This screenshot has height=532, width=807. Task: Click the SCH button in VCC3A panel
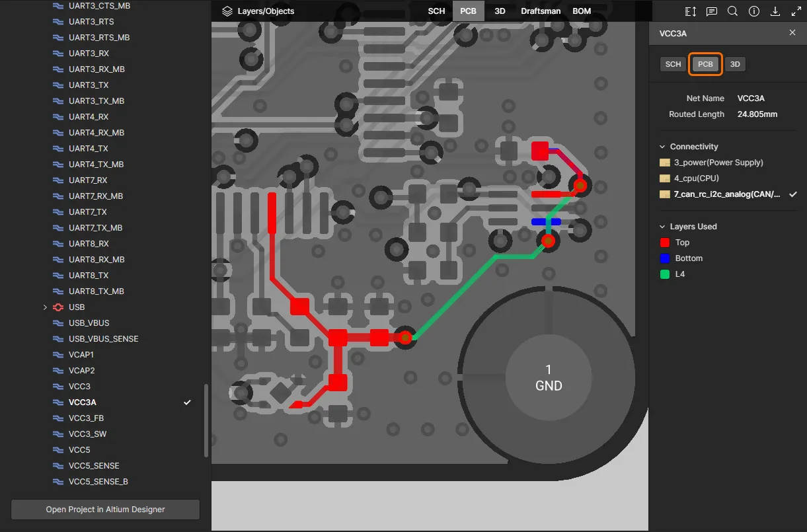[x=673, y=64]
